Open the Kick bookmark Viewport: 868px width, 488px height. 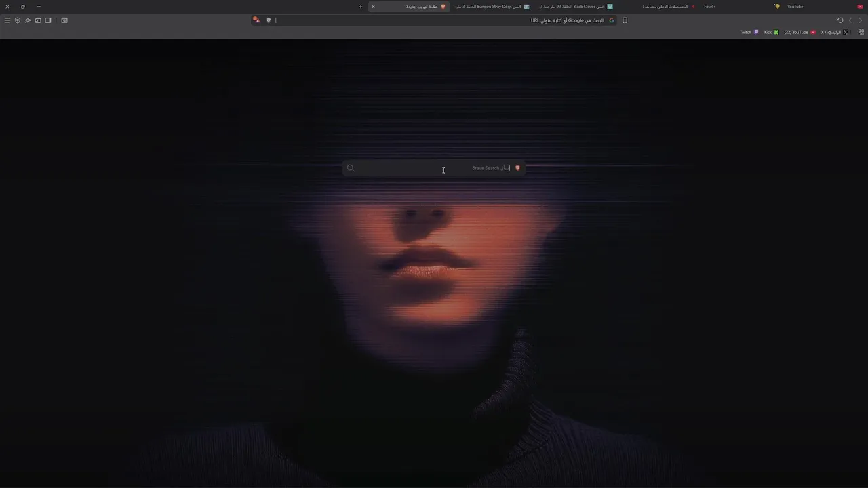click(771, 32)
